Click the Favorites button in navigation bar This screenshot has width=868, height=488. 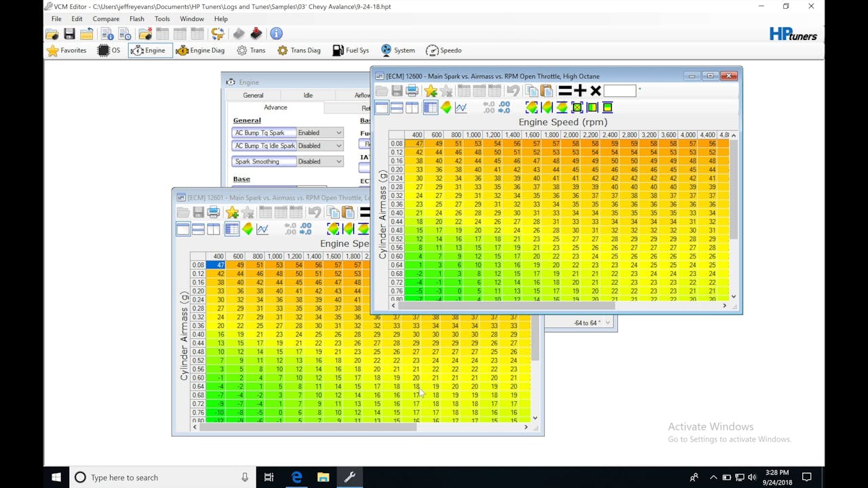click(66, 50)
